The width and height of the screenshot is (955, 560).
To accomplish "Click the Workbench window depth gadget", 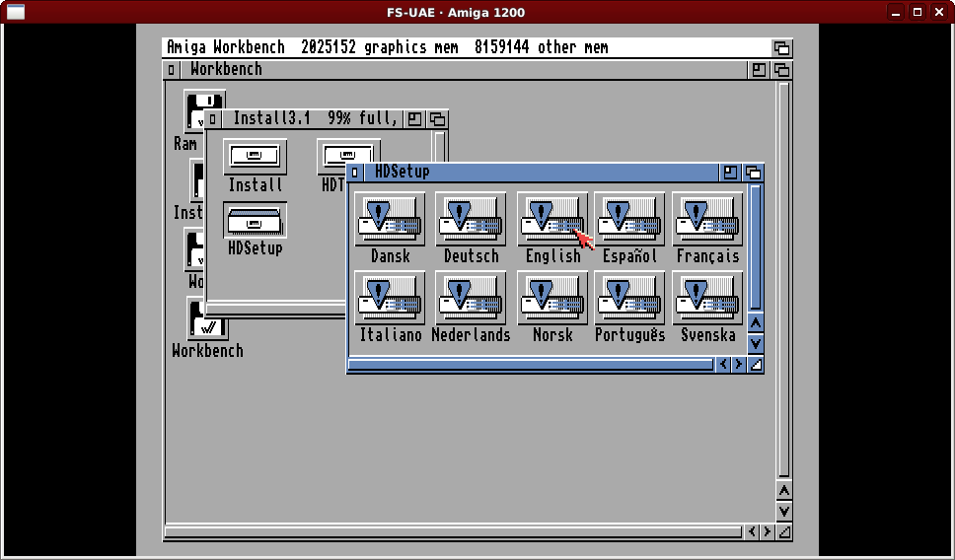I will 782,70.
